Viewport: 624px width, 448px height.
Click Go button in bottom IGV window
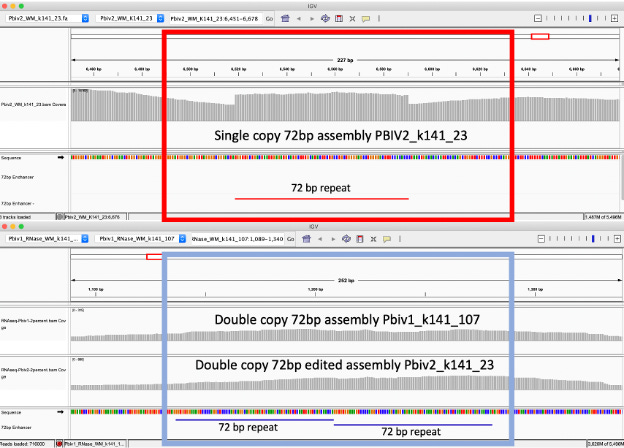(291, 239)
